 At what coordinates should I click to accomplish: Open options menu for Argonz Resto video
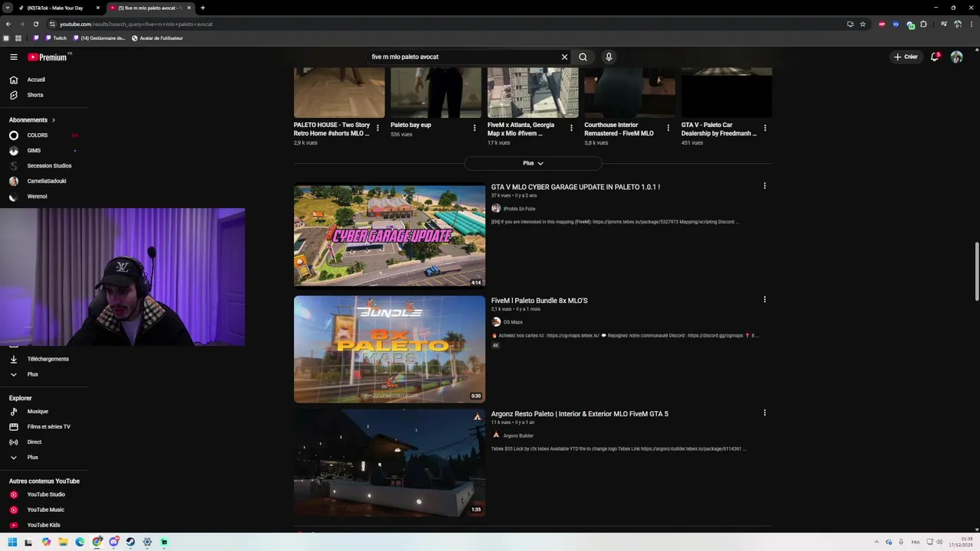tap(764, 412)
